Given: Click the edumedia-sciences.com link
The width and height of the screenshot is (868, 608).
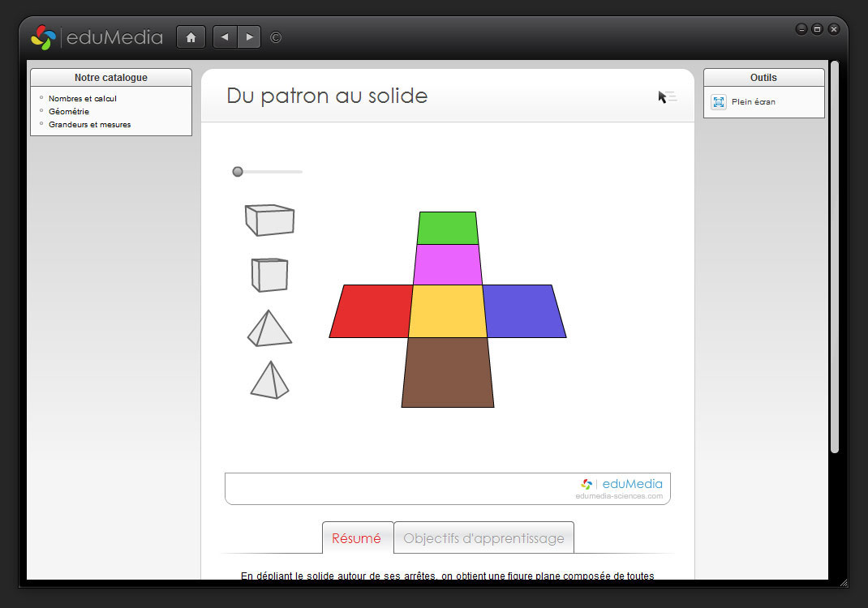Looking at the screenshot, I should tap(619, 496).
